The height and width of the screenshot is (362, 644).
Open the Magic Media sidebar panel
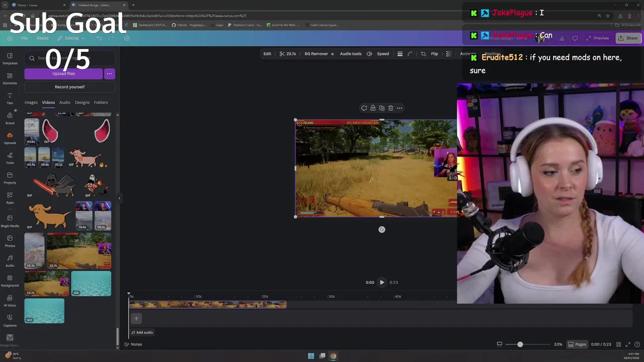(x=10, y=221)
